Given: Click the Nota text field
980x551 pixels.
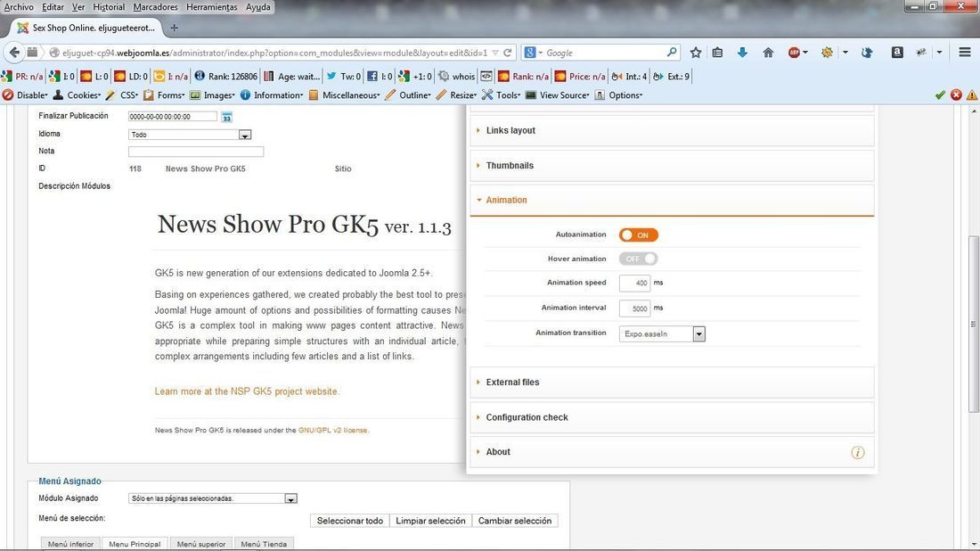Looking at the screenshot, I should coord(196,152).
